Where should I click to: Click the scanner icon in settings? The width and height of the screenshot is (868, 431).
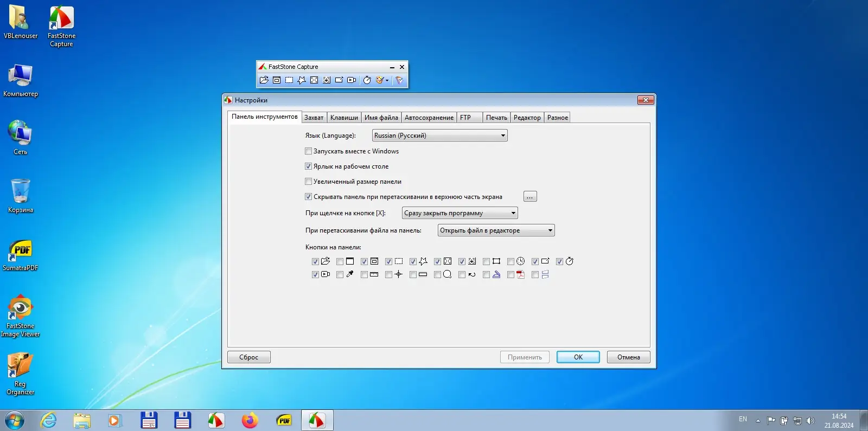[x=496, y=274]
